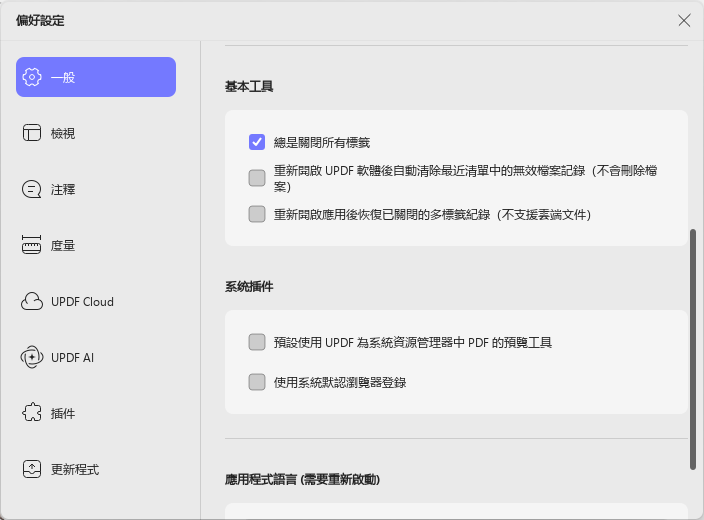Image resolution: width=704 pixels, height=520 pixels.
Task: Enable 重新開啟應用後恢復已關閉的多標籤紀錄 checkbox
Action: point(257,214)
